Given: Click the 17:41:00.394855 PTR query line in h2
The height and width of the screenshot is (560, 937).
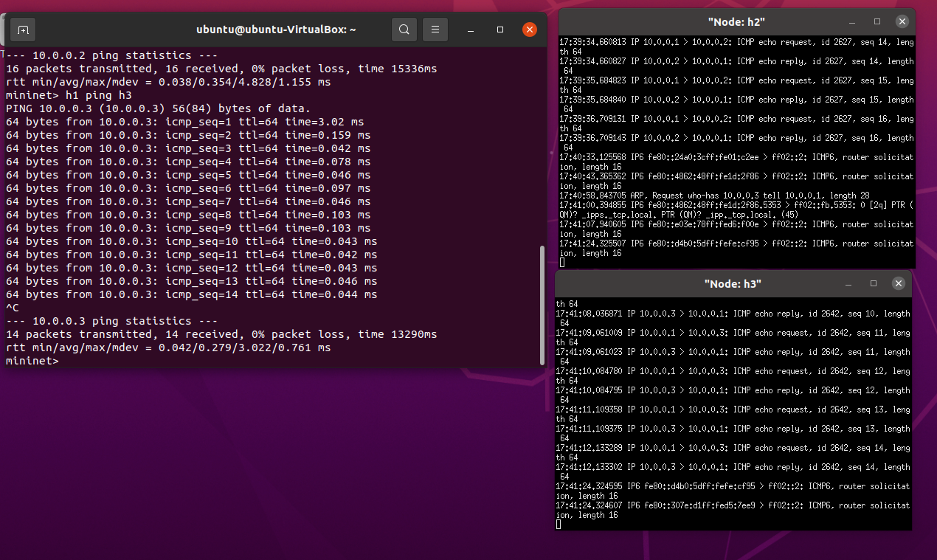Looking at the screenshot, I should pos(736,210).
